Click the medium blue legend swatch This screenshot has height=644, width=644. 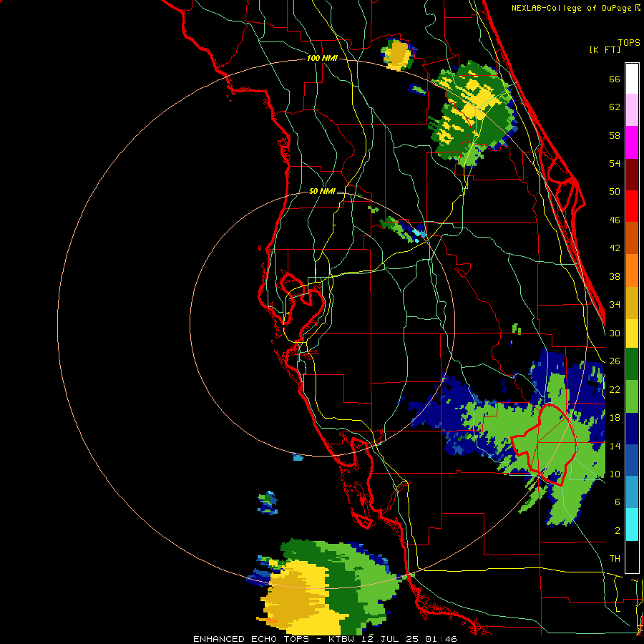(632, 460)
